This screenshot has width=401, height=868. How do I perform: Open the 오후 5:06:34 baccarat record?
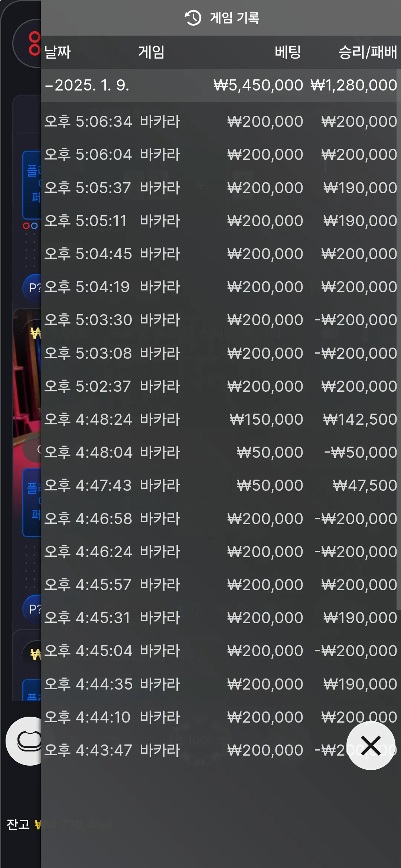tap(221, 122)
